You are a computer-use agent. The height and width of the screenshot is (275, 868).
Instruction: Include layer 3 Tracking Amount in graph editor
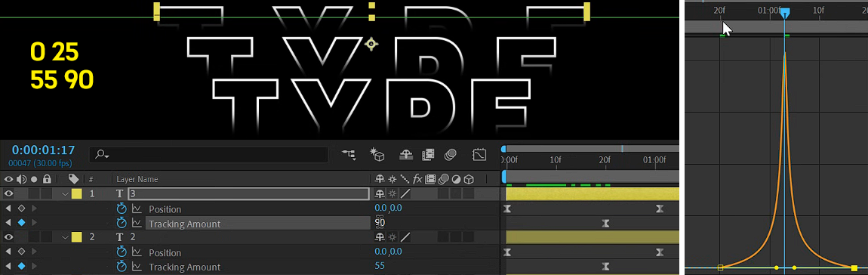point(137,224)
